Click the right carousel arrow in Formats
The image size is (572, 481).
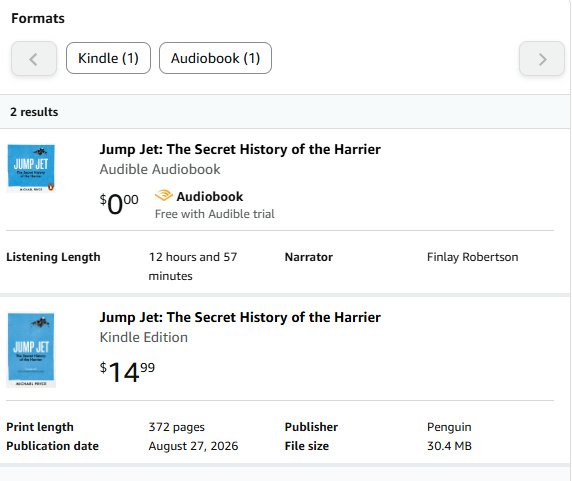[x=542, y=59]
